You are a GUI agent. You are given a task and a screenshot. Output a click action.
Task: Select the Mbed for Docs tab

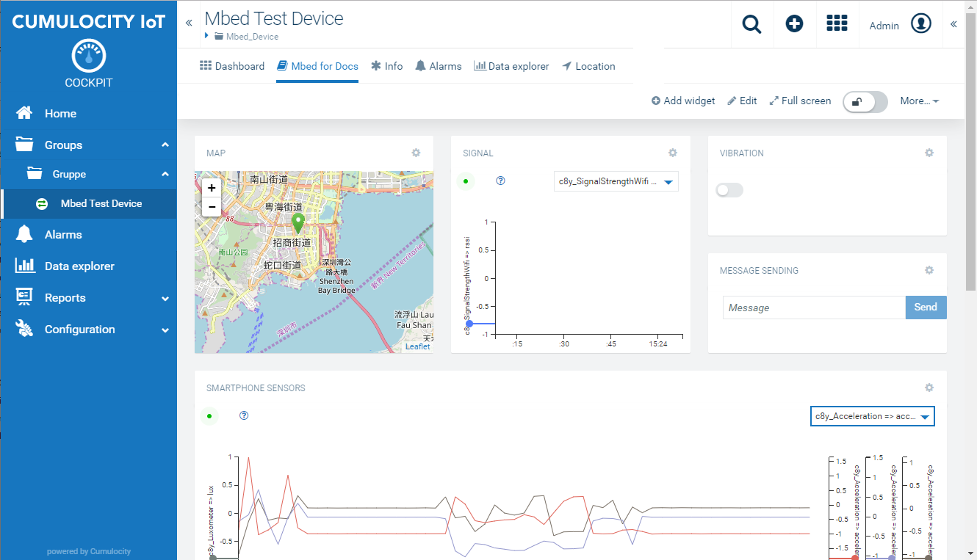[317, 66]
